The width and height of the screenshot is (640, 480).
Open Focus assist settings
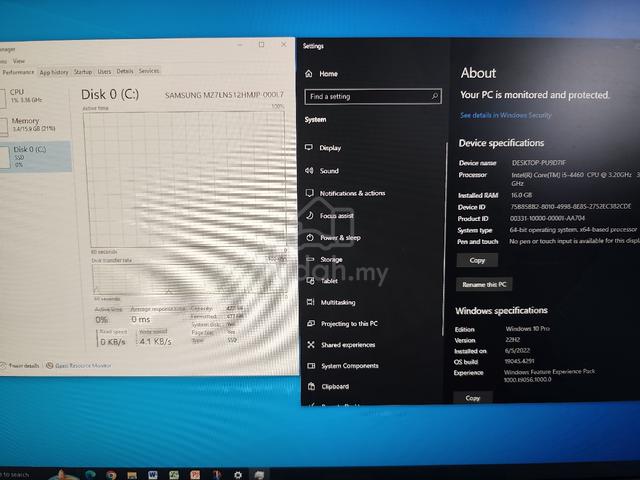point(329,216)
